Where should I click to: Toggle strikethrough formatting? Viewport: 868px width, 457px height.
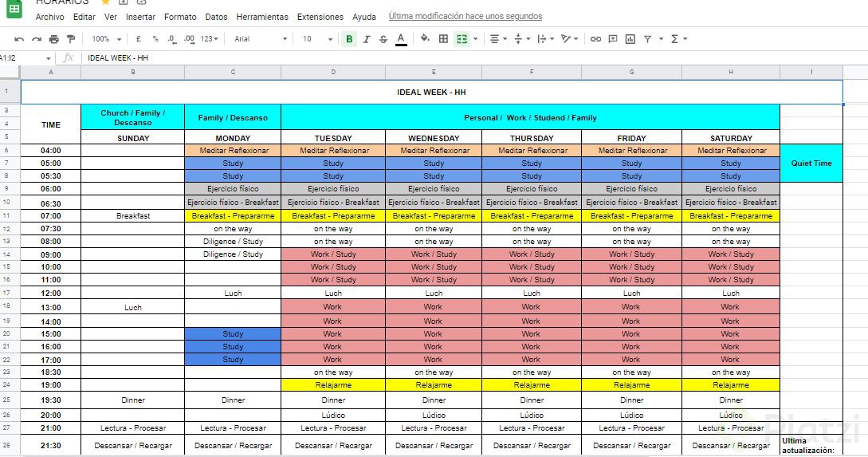(383, 39)
